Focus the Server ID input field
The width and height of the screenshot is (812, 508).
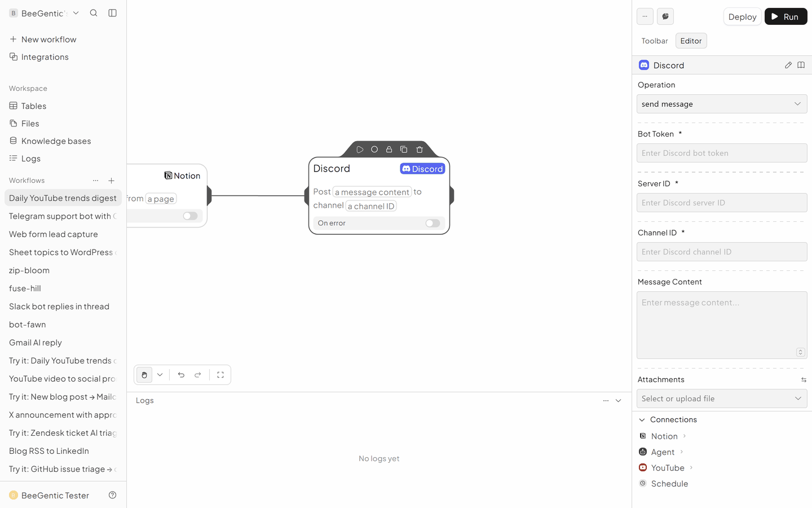coord(722,203)
